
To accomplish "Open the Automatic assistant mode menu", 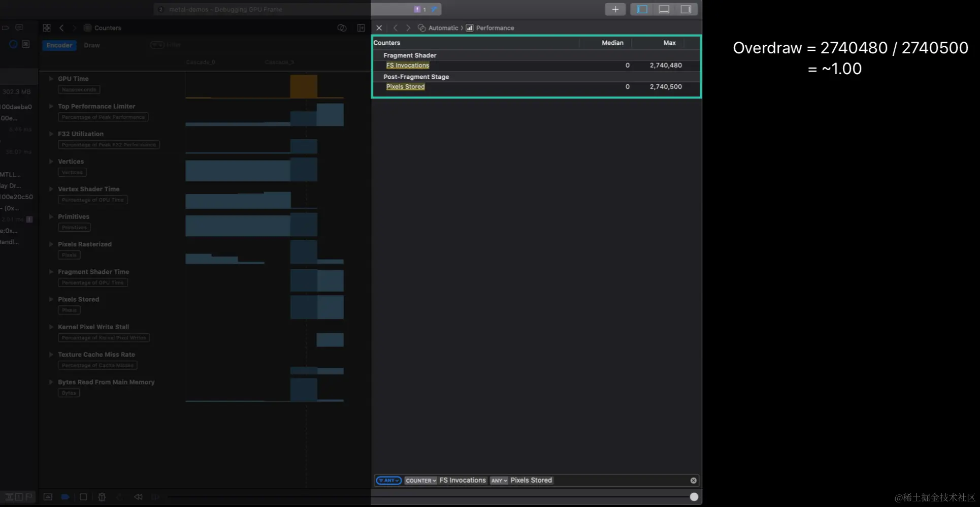I will point(438,28).
